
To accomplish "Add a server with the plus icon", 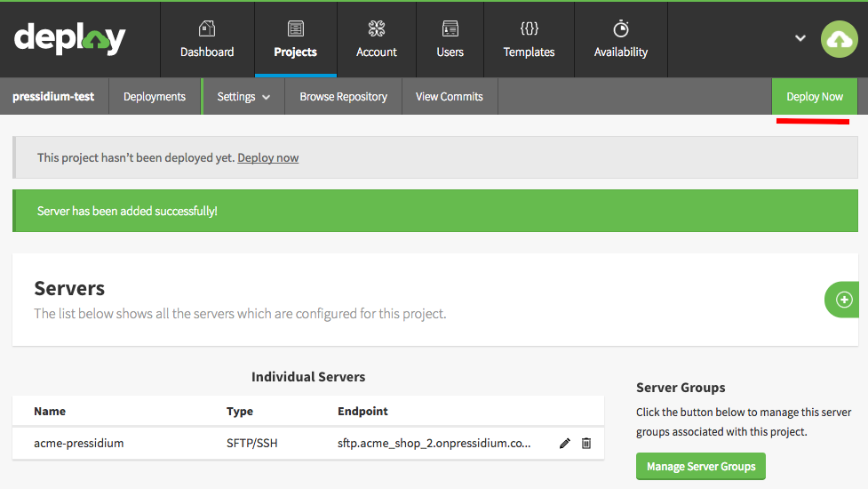I will tap(843, 300).
